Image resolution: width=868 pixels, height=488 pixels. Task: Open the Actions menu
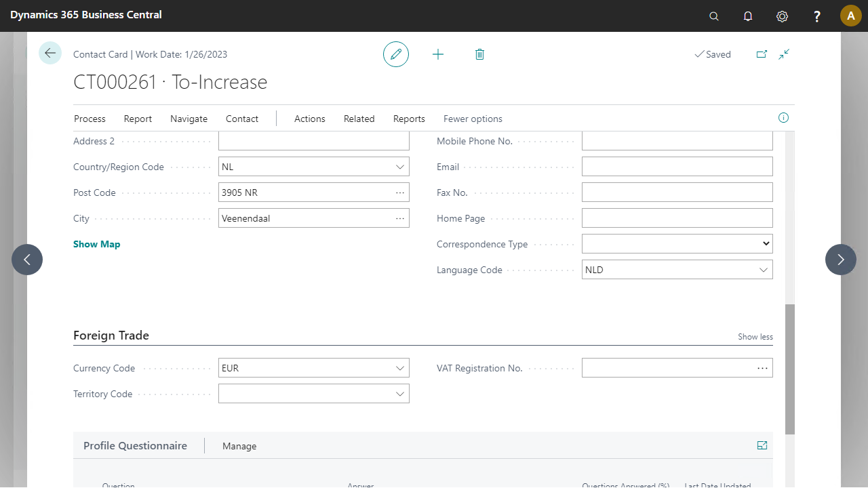(x=310, y=119)
